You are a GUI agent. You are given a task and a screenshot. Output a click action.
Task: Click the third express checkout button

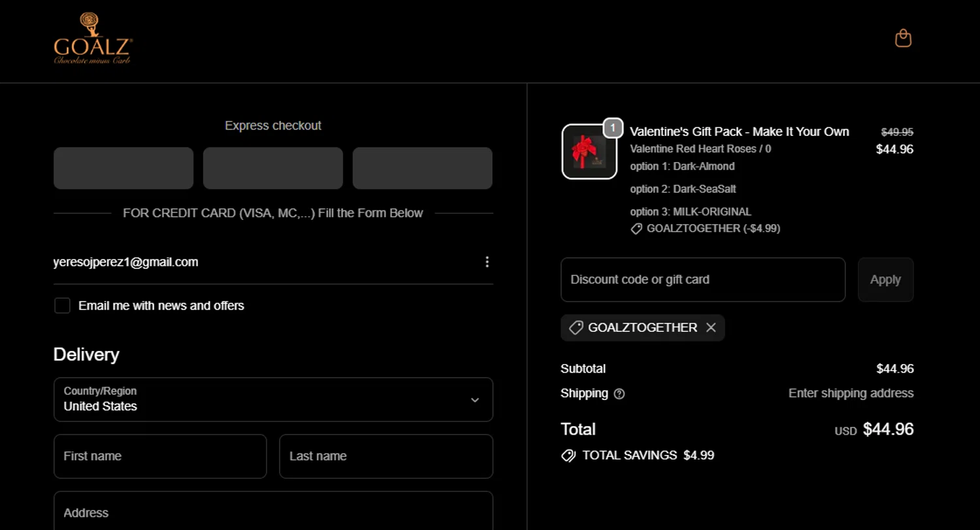tap(423, 168)
